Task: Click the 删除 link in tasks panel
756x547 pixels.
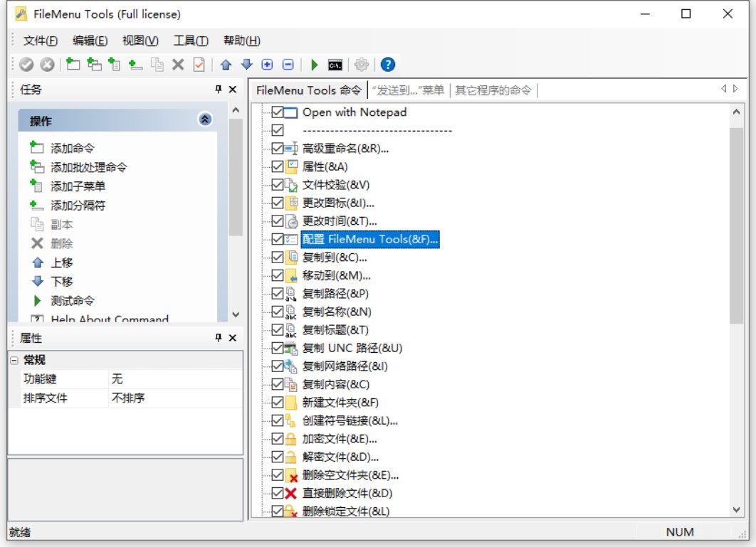Action: coord(62,243)
